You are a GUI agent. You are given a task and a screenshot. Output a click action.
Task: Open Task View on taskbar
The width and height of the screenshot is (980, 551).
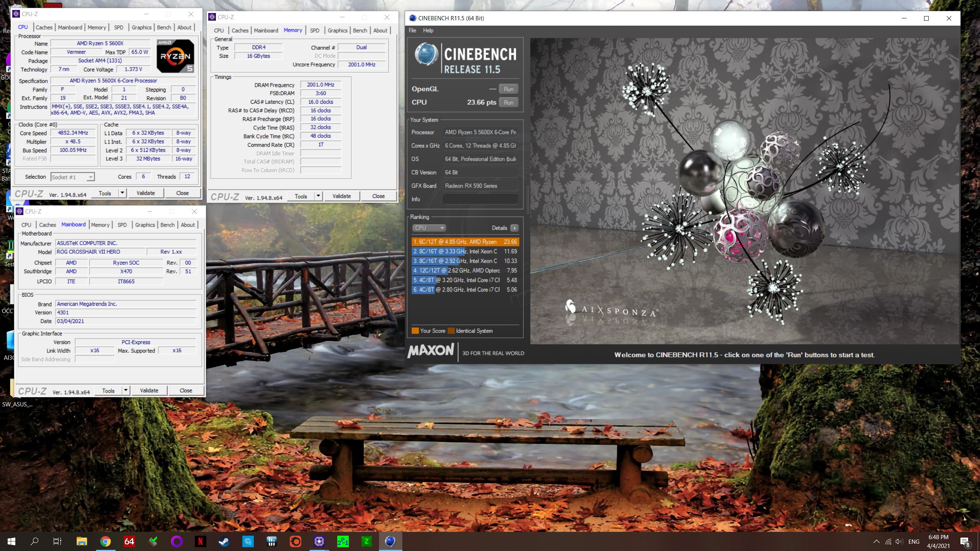click(57, 541)
